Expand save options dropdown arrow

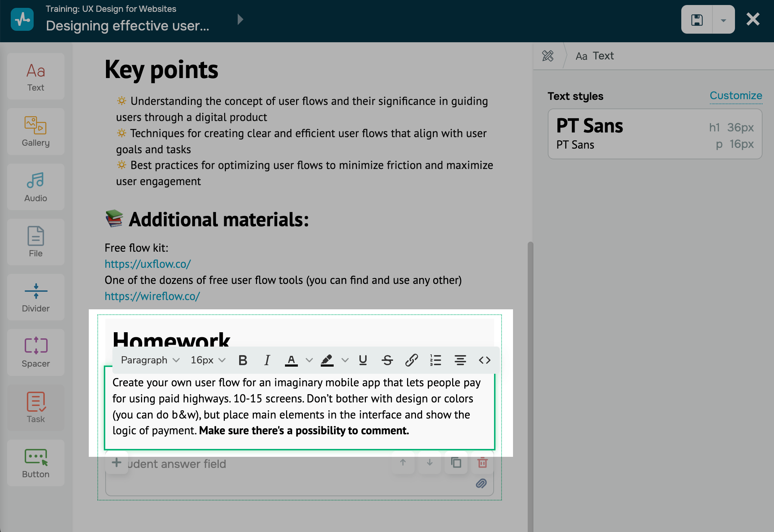tap(723, 20)
